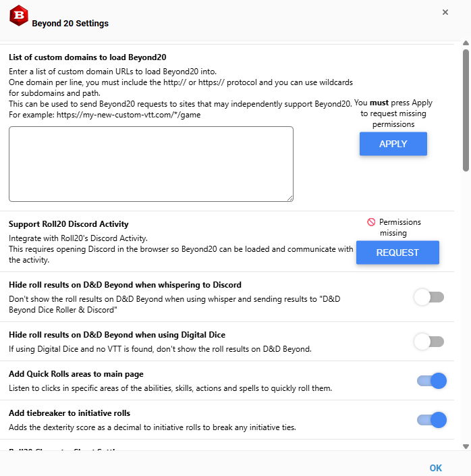Enable hiding roll results when whispering to Discord

pyautogui.click(x=429, y=297)
